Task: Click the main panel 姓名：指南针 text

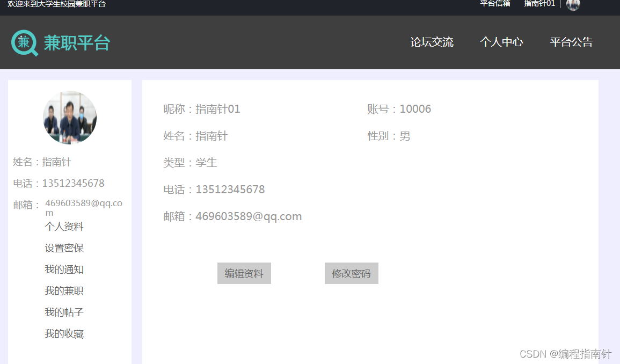Action: pyautogui.click(x=196, y=136)
